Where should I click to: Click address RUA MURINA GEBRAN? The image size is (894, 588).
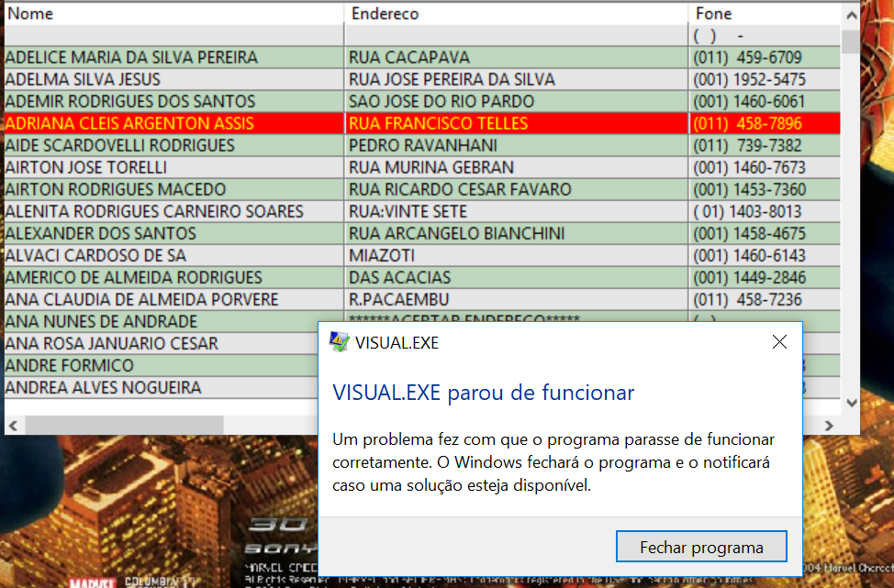[431, 168]
